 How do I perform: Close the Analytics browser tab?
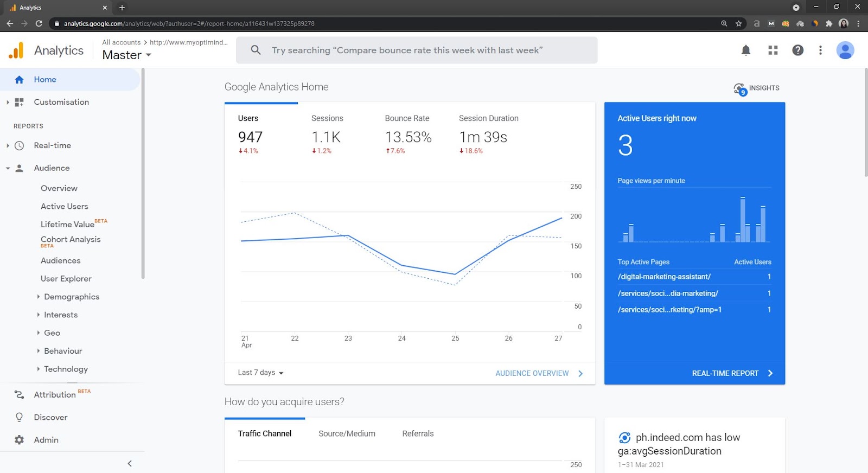105,8
